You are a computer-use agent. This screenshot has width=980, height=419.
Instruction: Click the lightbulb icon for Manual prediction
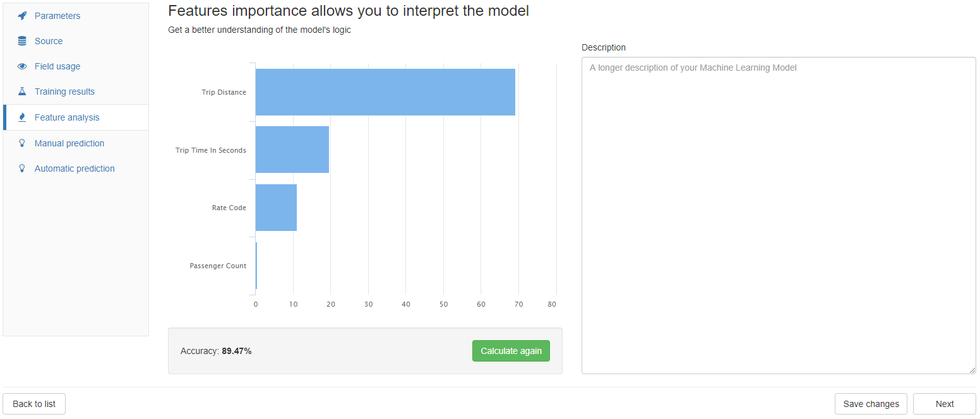coord(22,143)
